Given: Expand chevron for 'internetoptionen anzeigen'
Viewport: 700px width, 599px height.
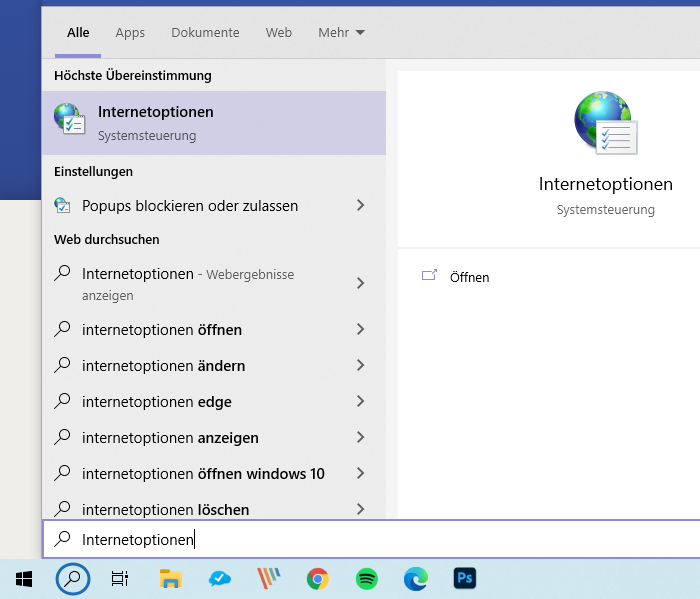Looking at the screenshot, I should pyautogui.click(x=360, y=437).
